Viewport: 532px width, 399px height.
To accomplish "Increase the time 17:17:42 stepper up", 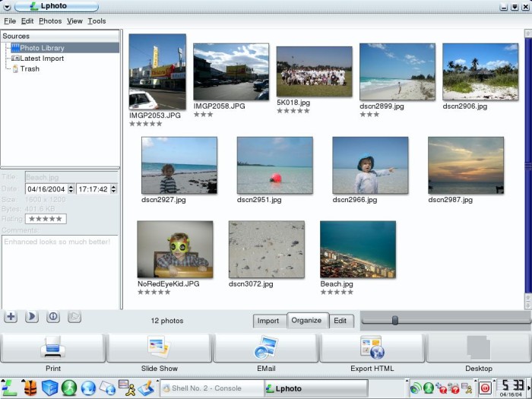I will (114, 187).
